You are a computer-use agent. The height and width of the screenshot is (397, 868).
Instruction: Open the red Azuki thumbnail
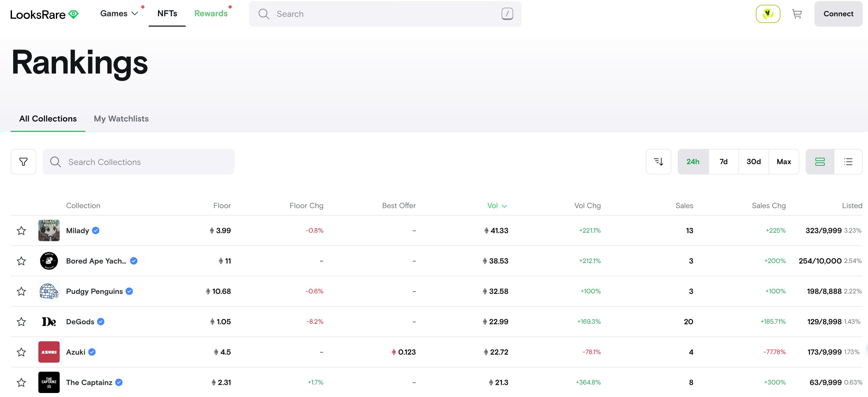point(49,352)
